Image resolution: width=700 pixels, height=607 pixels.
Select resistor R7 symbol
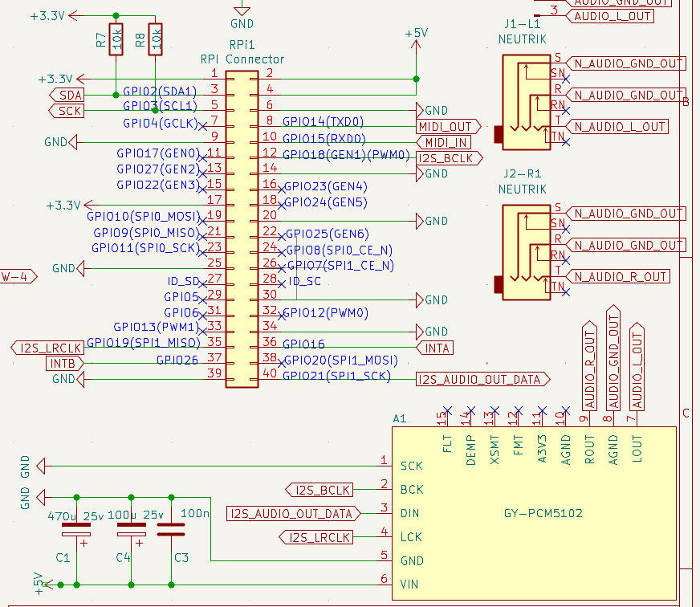click(x=116, y=39)
